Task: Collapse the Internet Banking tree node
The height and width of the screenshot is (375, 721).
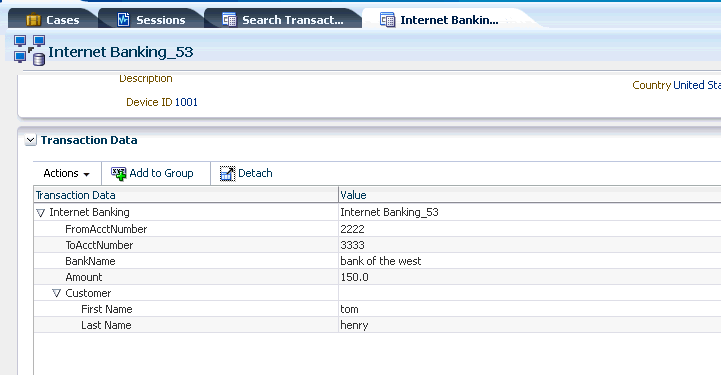Action: 40,213
